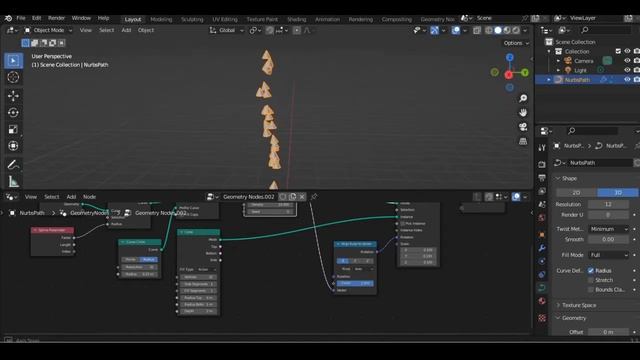The height and width of the screenshot is (360, 640).
Task: Open the Twist Method Minimum dropdown
Action: point(608,229)
